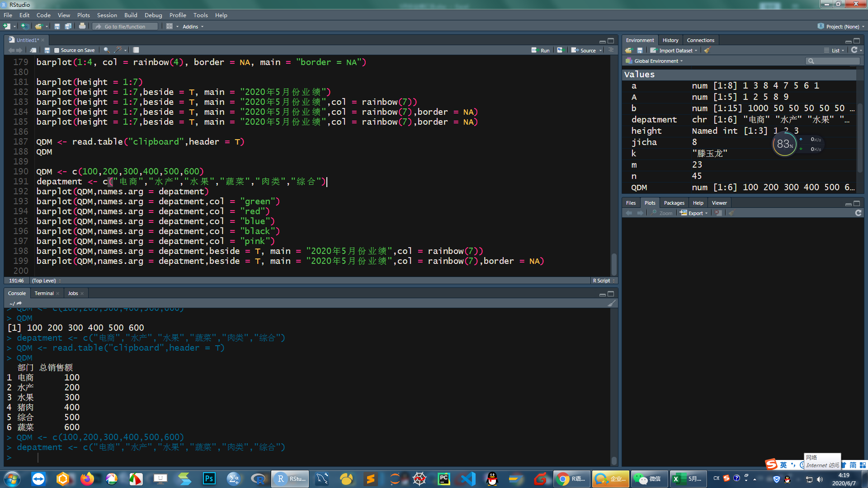Expand the Import Dataset dropdown
The width and height of the screenshot is (868, 488).
coord(676,50)
